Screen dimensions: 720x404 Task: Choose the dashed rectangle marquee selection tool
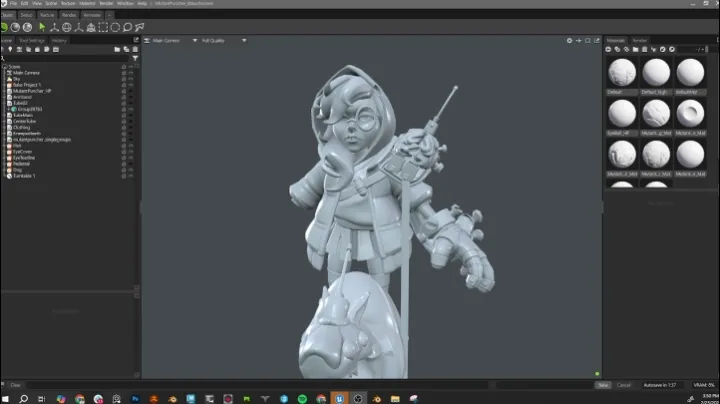[x=103, y=27]
